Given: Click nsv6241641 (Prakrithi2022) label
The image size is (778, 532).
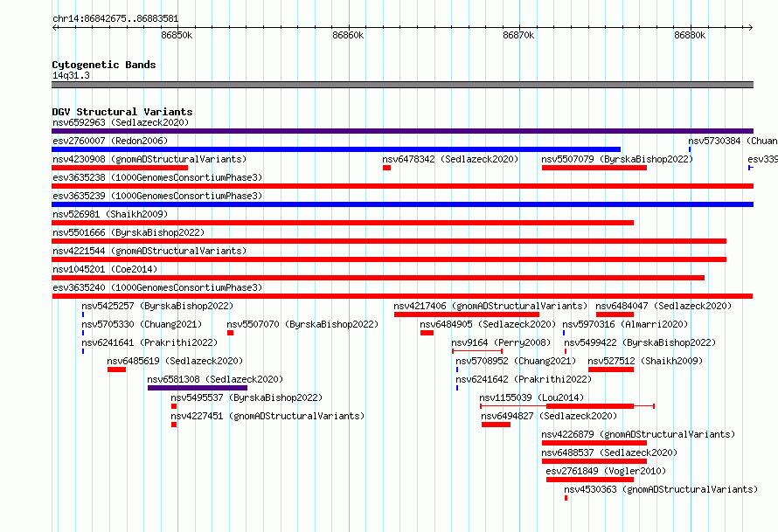Looking at the screenshot, I should 149,342.
